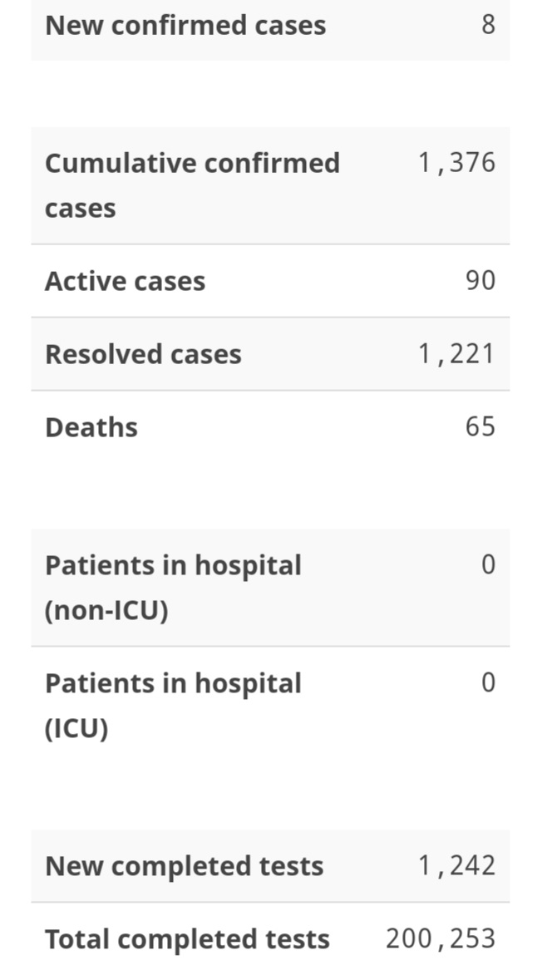
Task: Select the non-ICU patients value 0
Action: [488, 564]
